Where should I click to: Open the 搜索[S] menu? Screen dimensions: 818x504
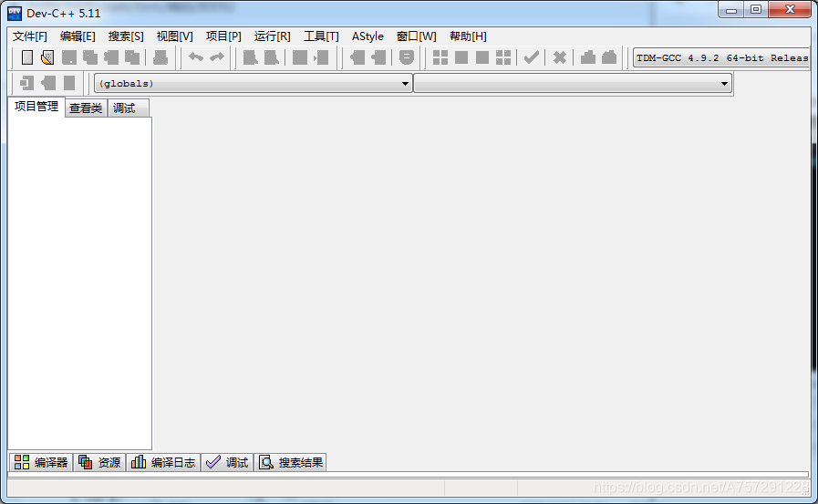pyautogui.click(x=126, y=36)
